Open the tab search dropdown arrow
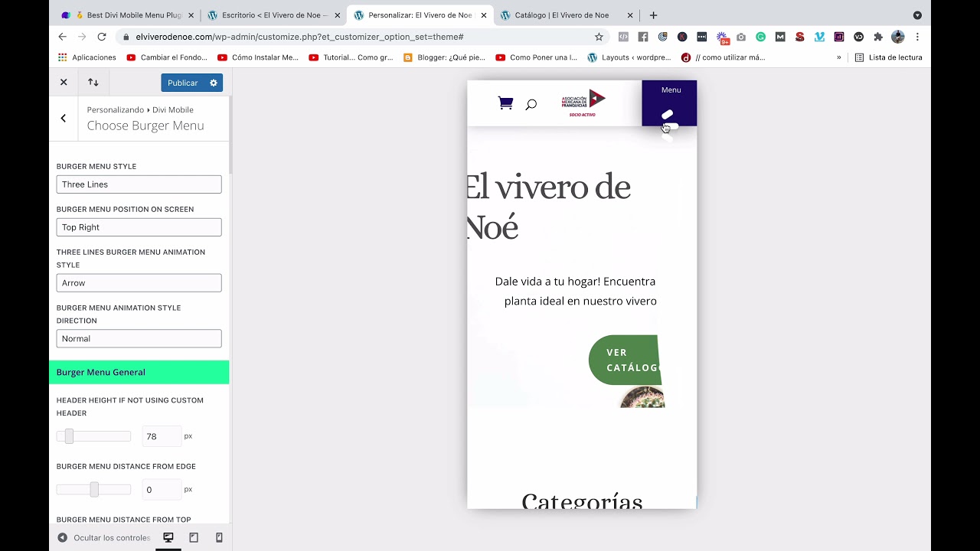980x551 pixels. pos(917,15)
